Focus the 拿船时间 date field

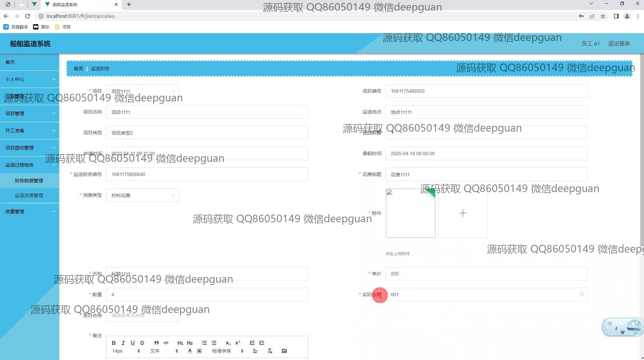coord(486,153)
